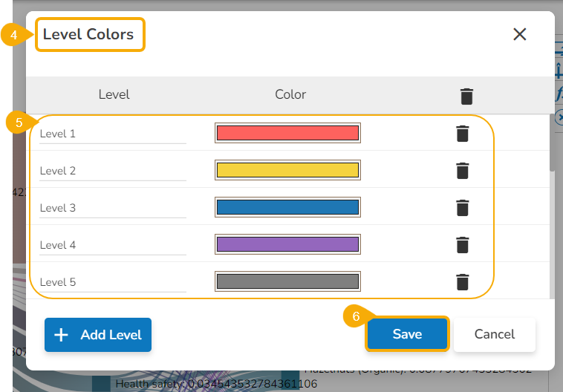Delete Level 2 using its trash icon
Image resolution: width=563 pixels, height=392 pixels.
(462, 171)
